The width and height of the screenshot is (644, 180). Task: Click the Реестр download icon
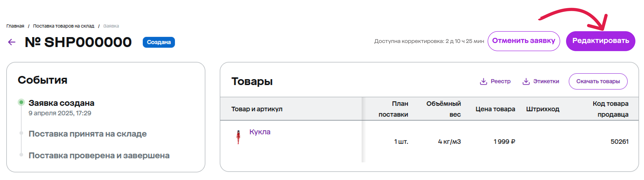coord(483,81)
